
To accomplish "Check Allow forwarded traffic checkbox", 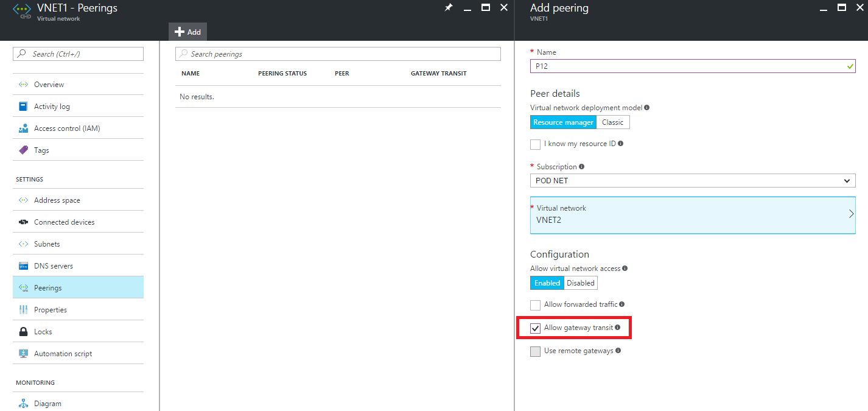I will [x=535, y=305].
